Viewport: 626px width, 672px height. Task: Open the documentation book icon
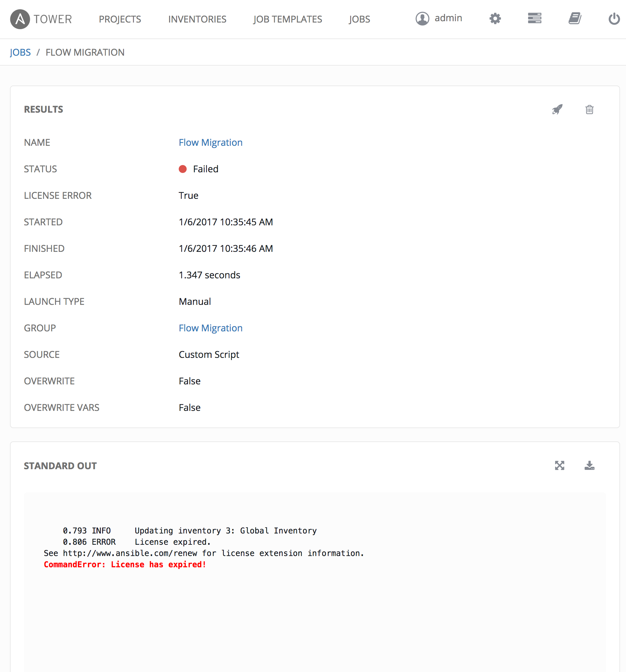coord(574,18)
